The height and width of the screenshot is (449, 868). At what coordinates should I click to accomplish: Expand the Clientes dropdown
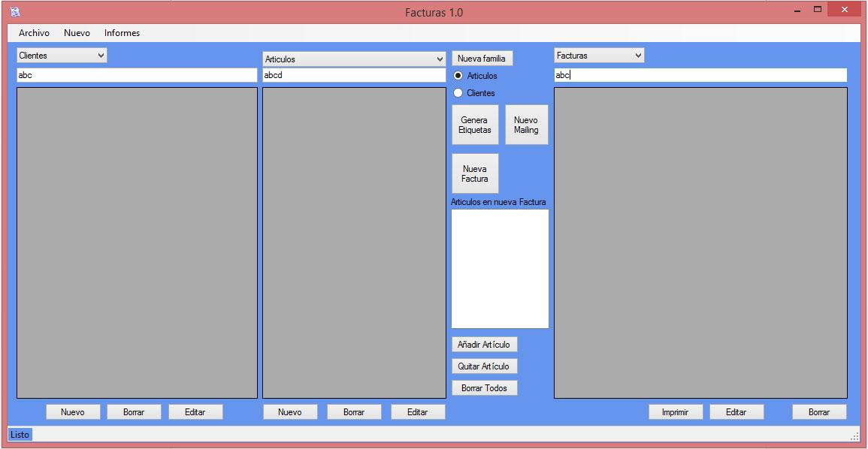(x=62, y=56)
